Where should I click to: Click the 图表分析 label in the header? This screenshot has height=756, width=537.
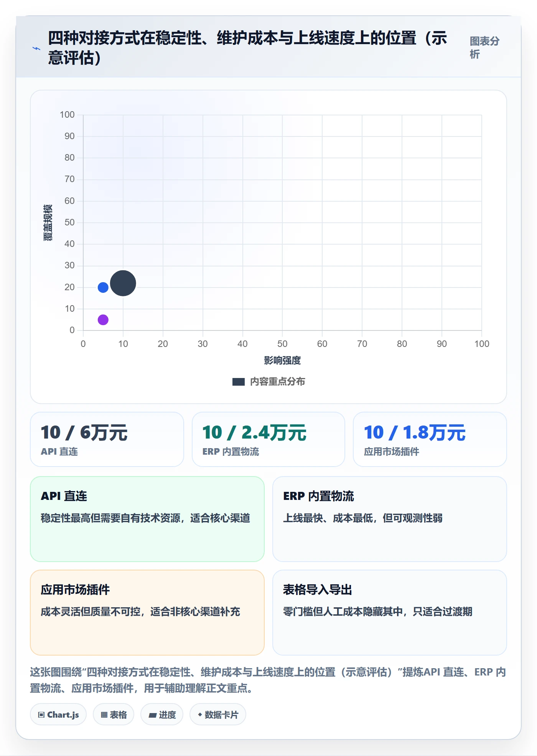click(484, 48)
